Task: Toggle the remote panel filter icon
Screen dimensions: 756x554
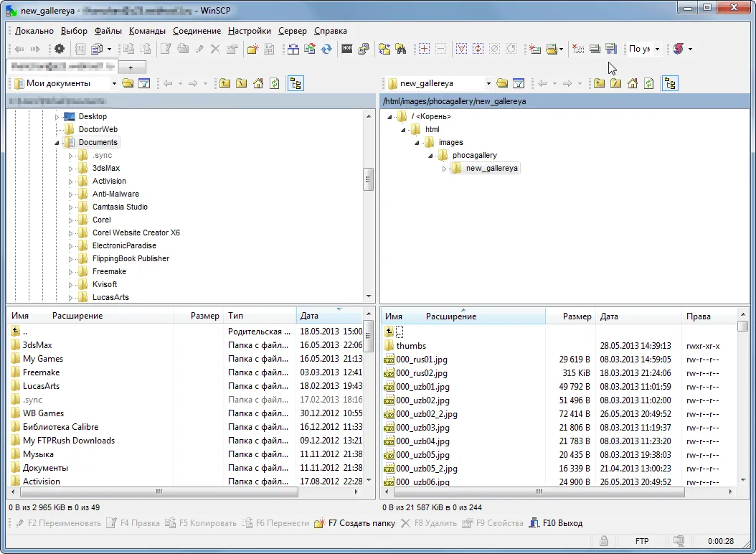Action: coord(519,83)
